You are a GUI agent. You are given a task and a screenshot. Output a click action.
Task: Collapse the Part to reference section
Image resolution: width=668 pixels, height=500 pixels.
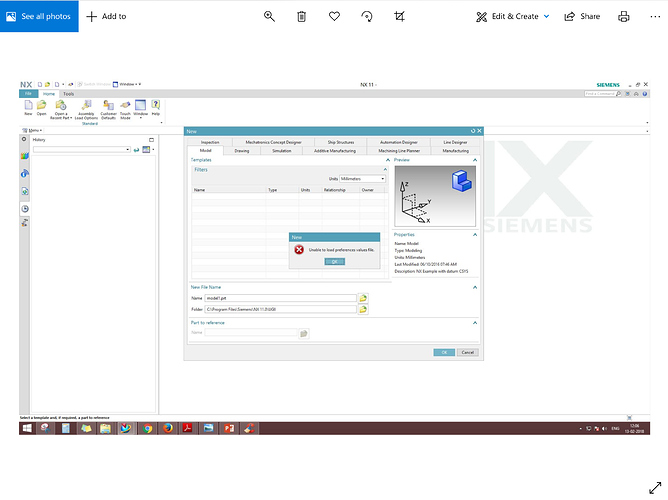pos(475,323)
